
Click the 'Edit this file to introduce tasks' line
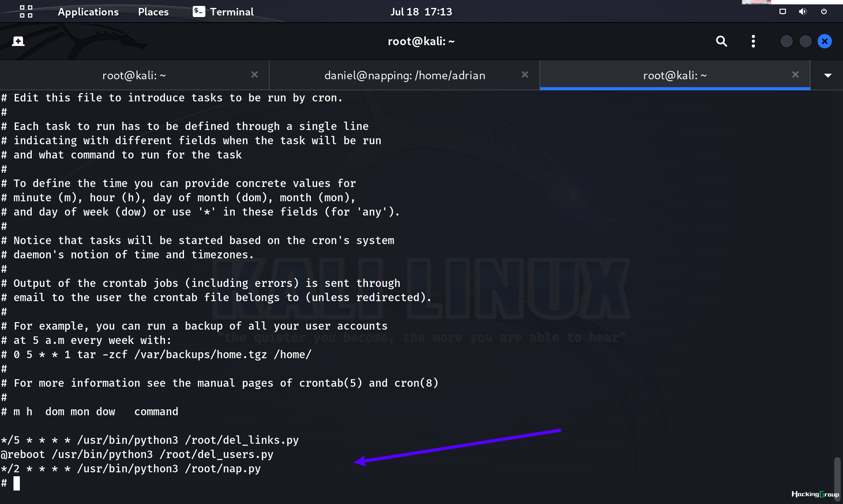pos(172,98)
